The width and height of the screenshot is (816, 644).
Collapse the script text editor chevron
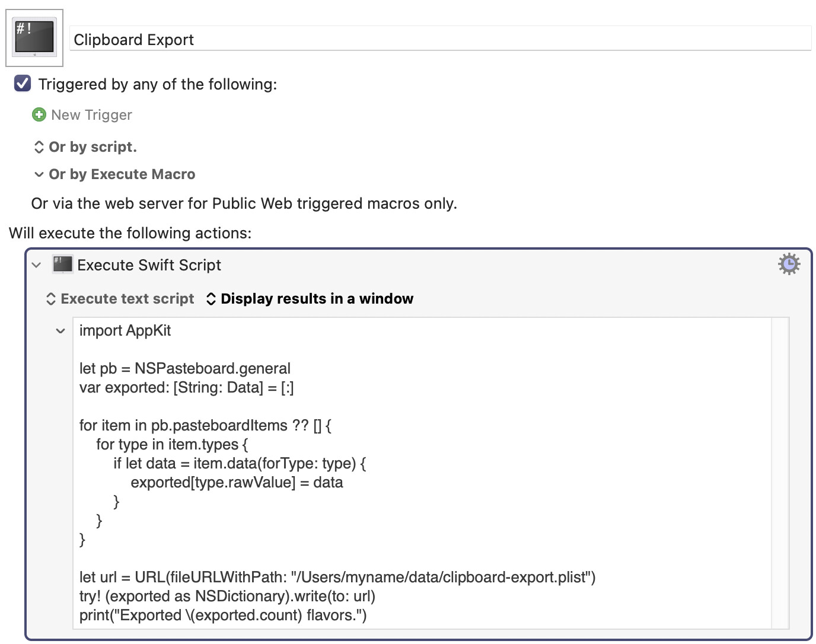pos(60,331)
